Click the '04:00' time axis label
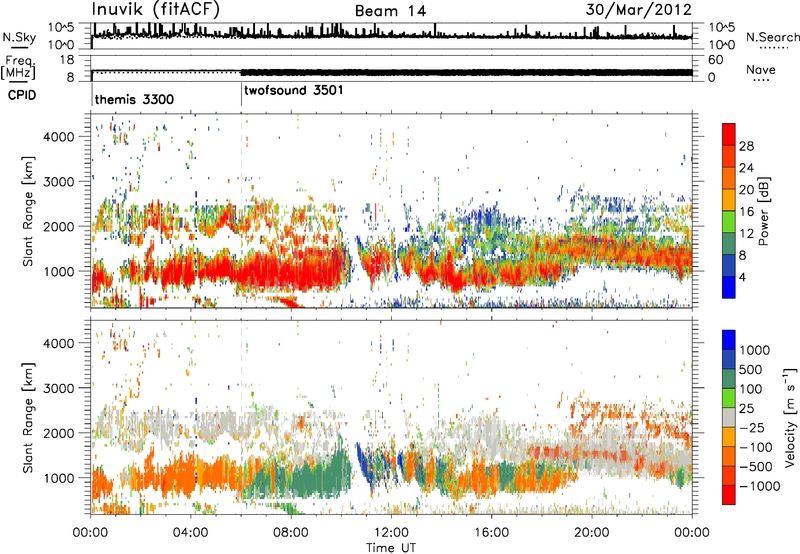The width and height of the screenshot is (800, 554). (191, 533)
